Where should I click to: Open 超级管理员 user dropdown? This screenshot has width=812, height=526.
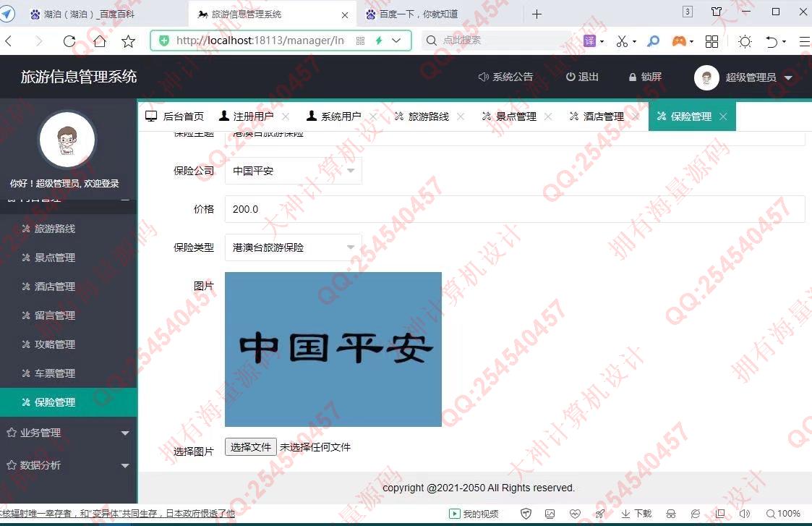tap(758, 77)
